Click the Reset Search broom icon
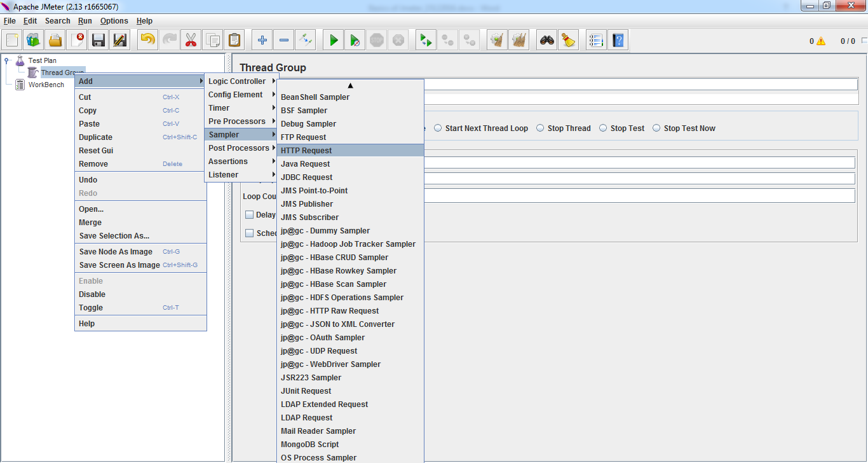The height and width of the screenshot is (463, 868). [x=568, y=40]
